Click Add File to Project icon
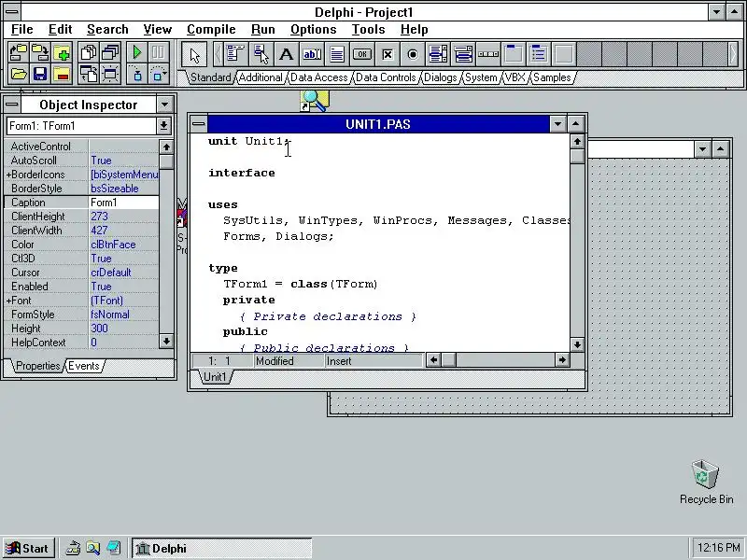This screenshot has height=560, width=747. (x=62, y=53)
